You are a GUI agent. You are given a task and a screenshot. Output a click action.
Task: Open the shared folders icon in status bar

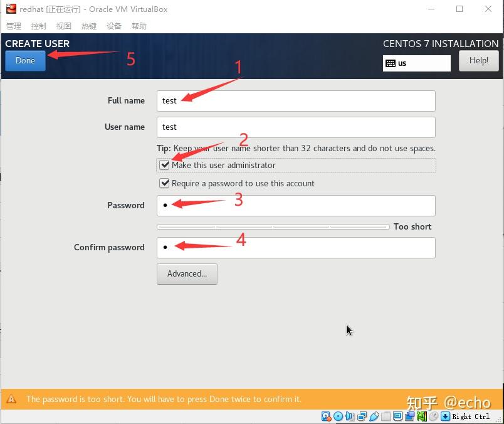coord(386,416)
